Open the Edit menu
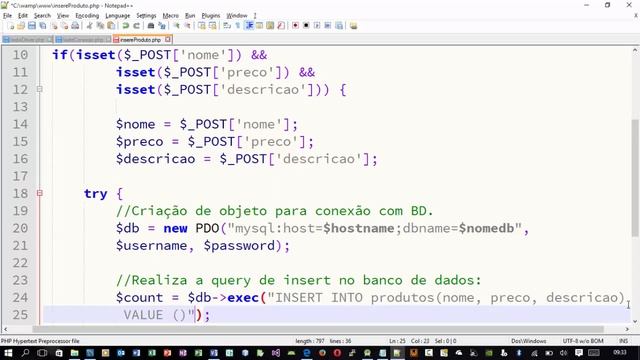 (x=23, y=16)
